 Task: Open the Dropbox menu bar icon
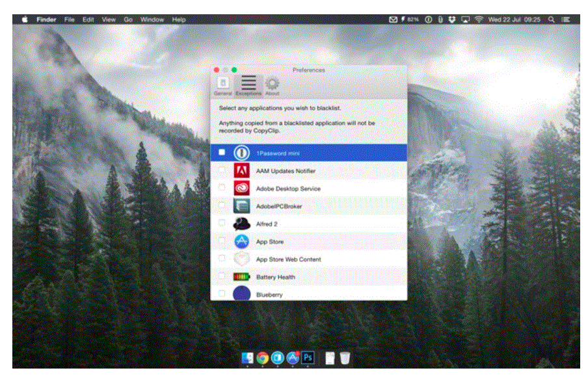[x=452, y=19]
